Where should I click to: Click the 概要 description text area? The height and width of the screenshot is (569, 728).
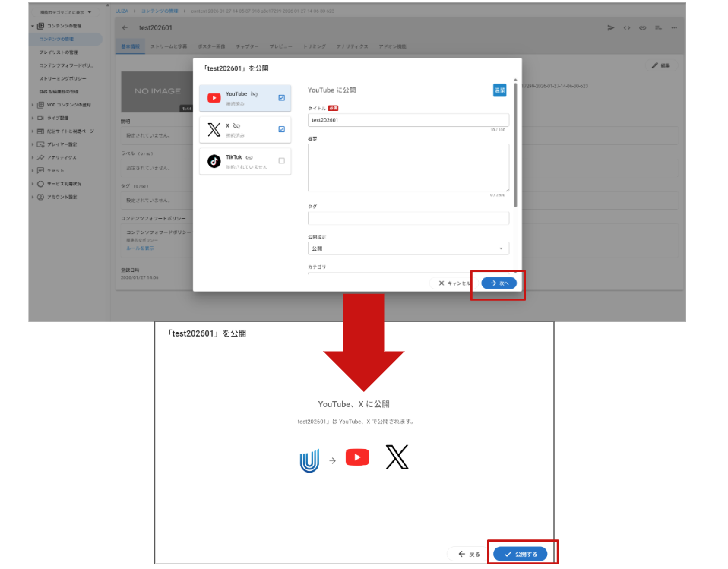(408, 167)
